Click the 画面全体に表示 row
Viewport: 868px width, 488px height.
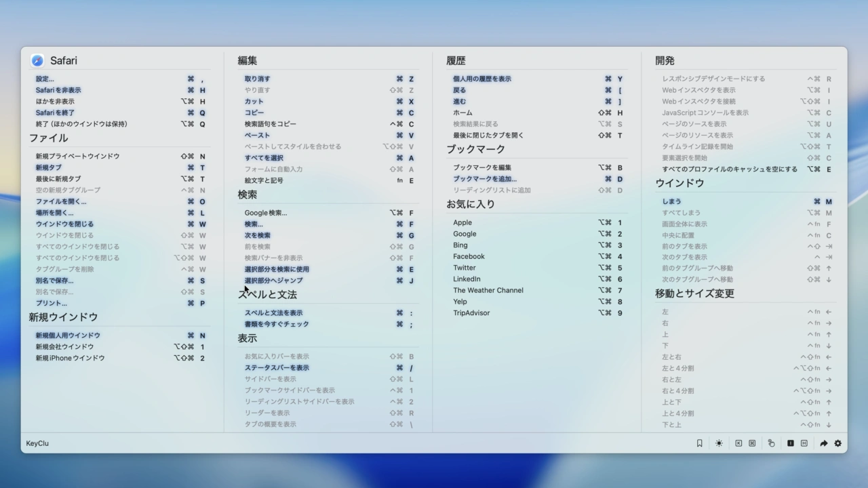click(x=747, y=224)
